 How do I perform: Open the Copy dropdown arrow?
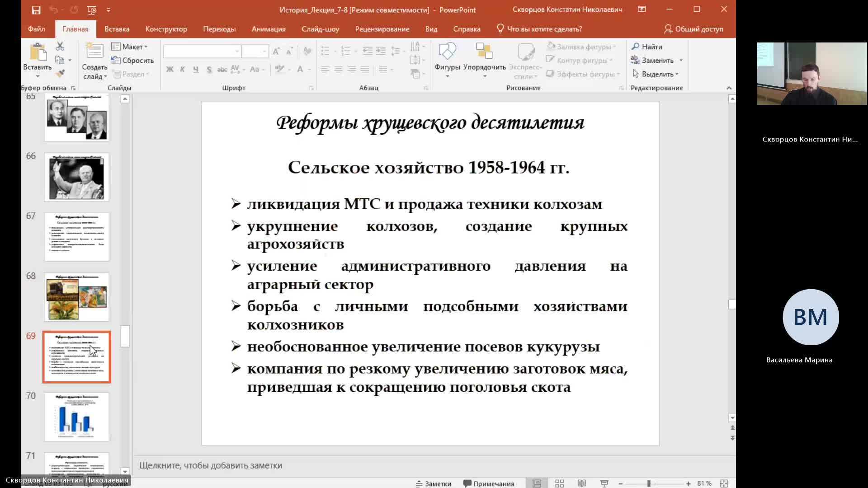70,60
